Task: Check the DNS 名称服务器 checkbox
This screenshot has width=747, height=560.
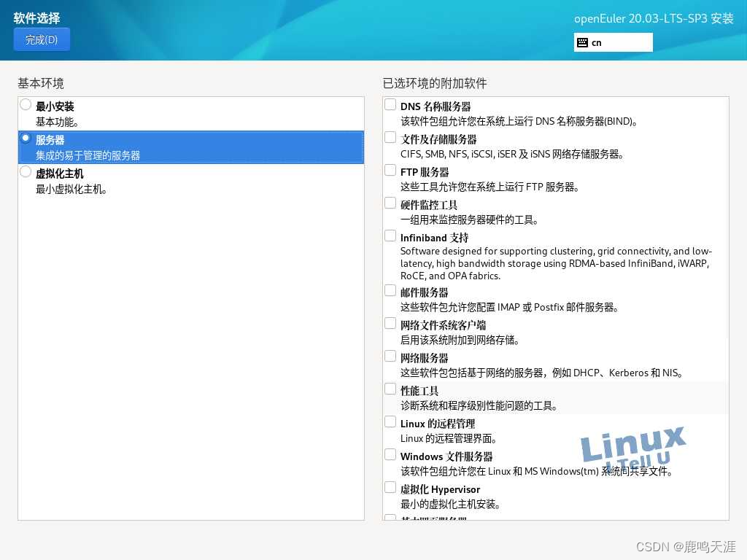Action: pos(390,104)
